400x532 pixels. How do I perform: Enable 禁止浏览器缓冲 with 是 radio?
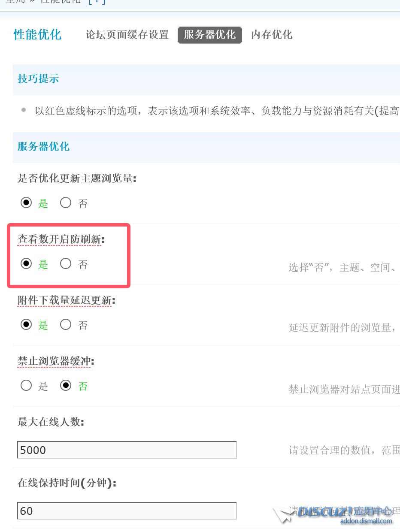click(27, 386)
